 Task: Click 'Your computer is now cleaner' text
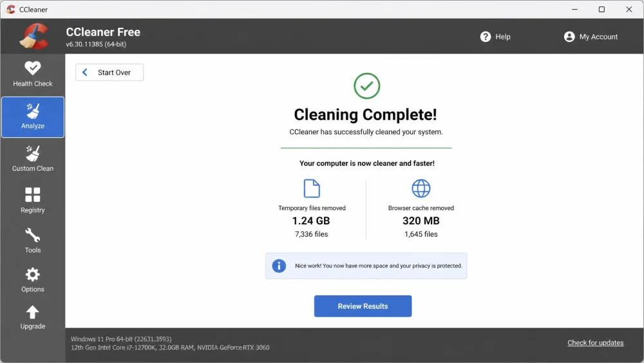point(367,163)
